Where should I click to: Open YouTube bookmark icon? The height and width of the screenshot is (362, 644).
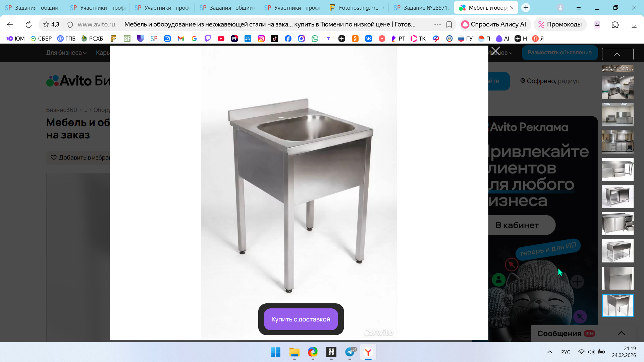pyautogui.click(x=221, y=39)
